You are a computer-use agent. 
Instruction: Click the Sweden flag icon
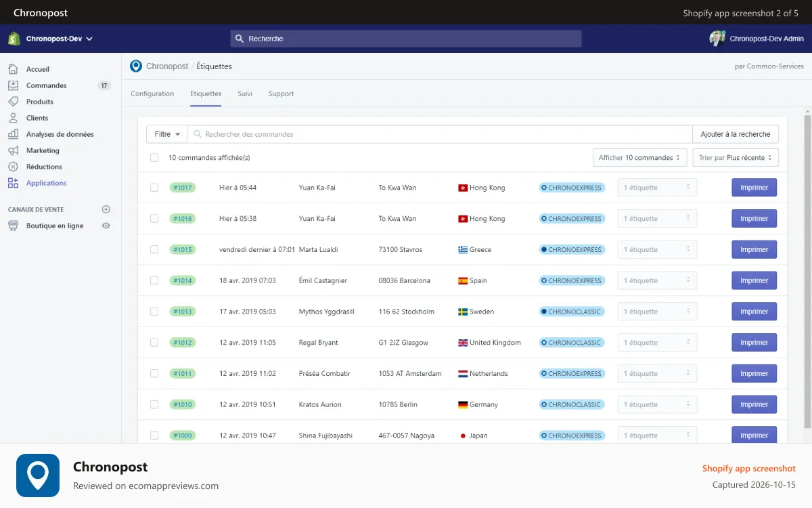pos(463,312)
